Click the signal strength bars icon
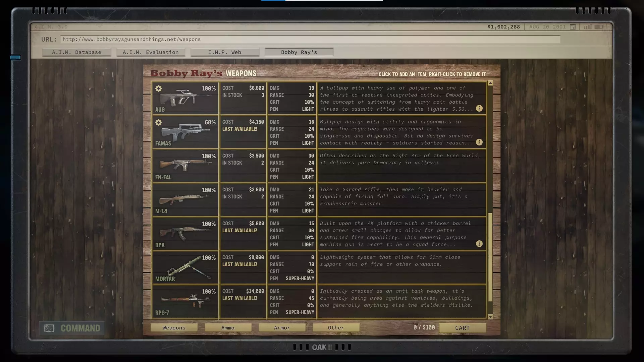 tap(587, 27)
